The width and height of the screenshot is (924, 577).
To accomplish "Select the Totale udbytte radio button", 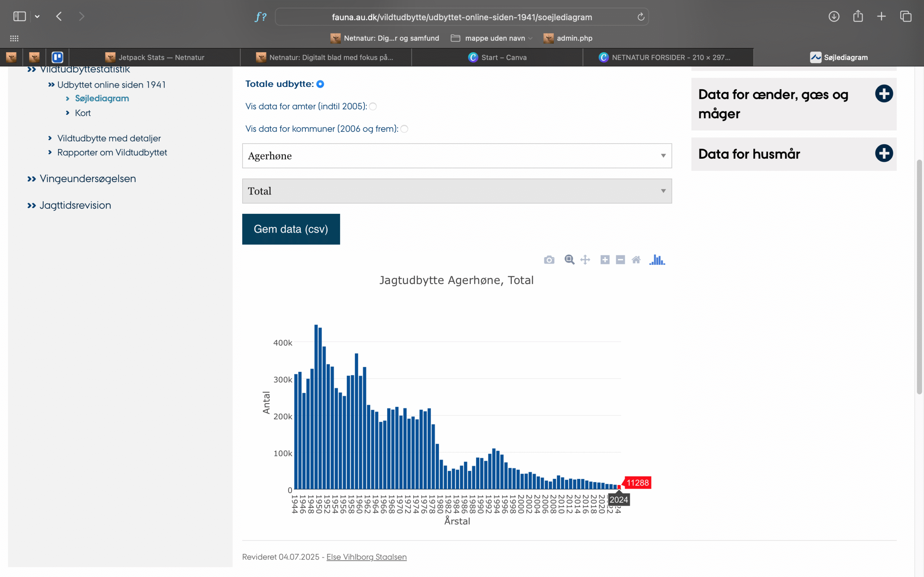I will pyautogui.click(x=321, y=84).
